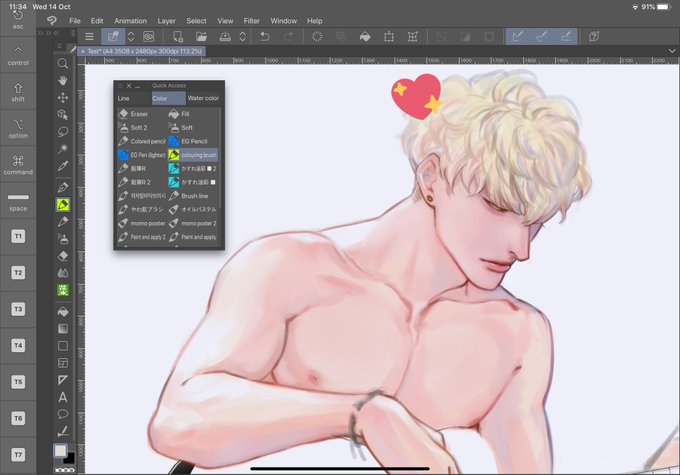
Task: Expand the stepper arrows beside save icon
Action: click(242, 37)
